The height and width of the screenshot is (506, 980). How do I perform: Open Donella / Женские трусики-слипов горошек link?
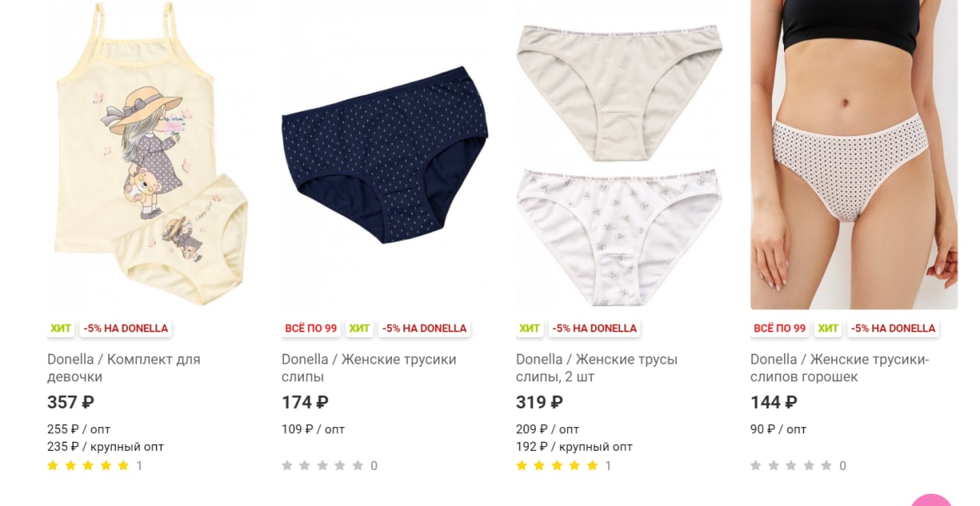(840, 368)
